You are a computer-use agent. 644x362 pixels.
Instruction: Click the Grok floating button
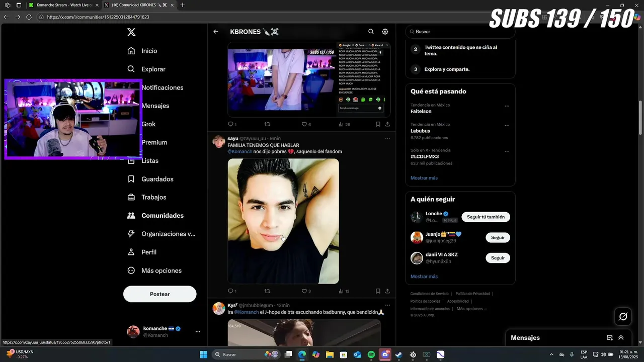[623, 316]
